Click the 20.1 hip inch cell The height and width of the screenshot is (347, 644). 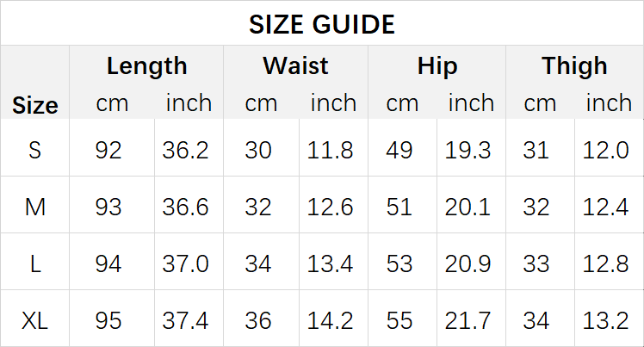pyautogui.click(x=468, y=207)
